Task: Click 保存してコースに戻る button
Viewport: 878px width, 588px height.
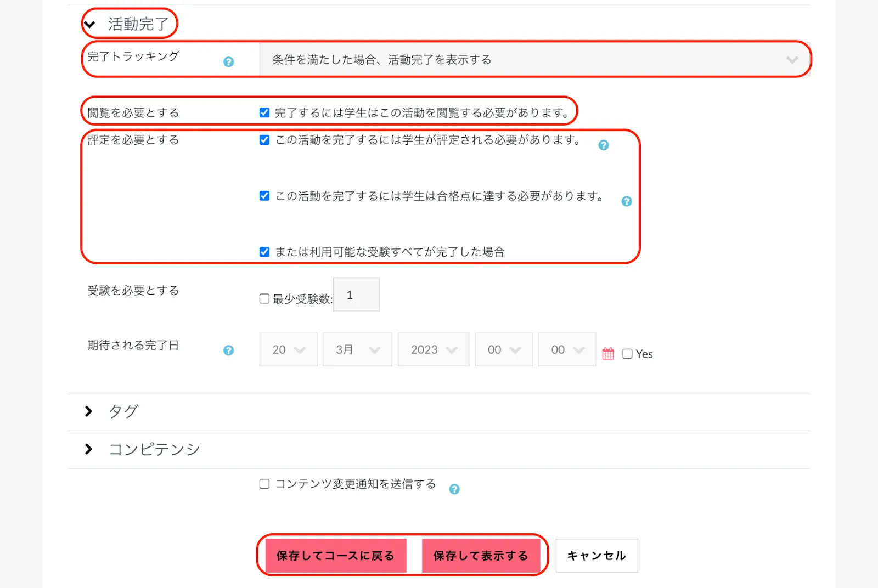Action: tap(335, 556)
